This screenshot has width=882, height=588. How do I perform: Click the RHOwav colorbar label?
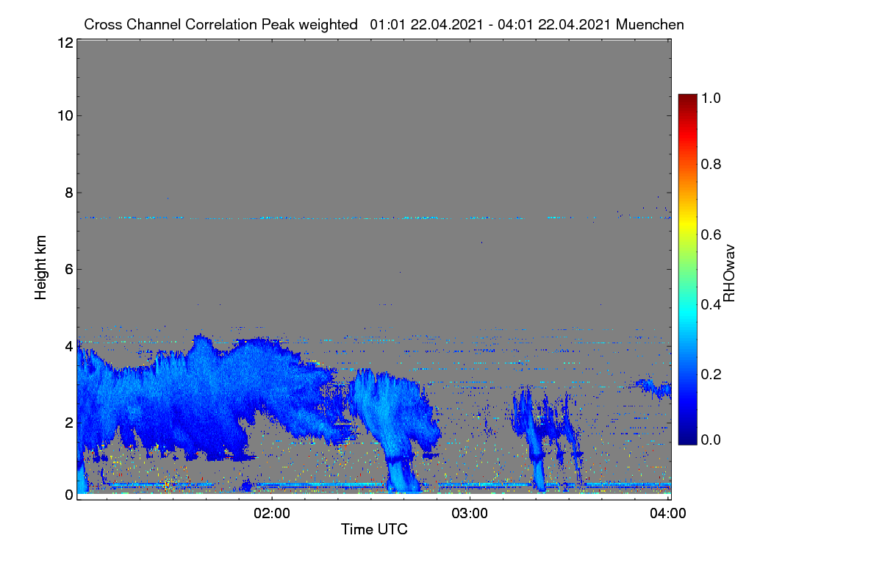pyautogui.click(x=729, y=273)
